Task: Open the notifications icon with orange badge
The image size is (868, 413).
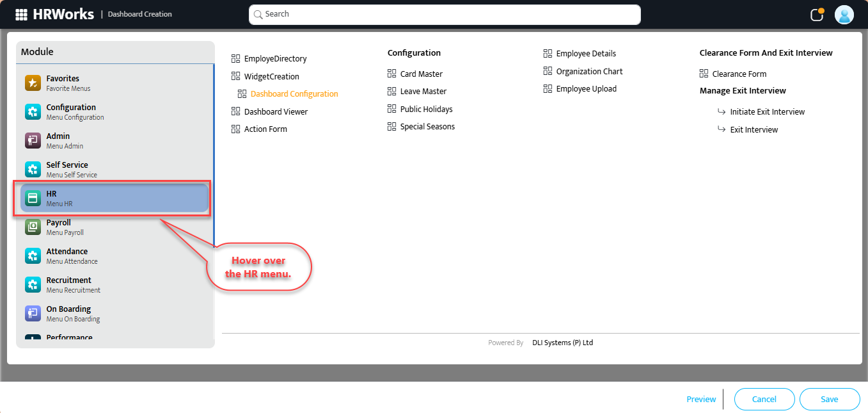Action: click(817, 15)
